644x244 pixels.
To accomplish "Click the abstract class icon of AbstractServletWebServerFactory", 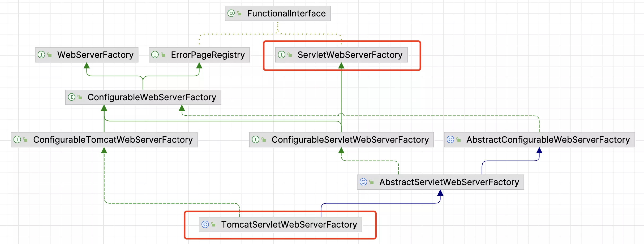I will click(x=363, y=182).
